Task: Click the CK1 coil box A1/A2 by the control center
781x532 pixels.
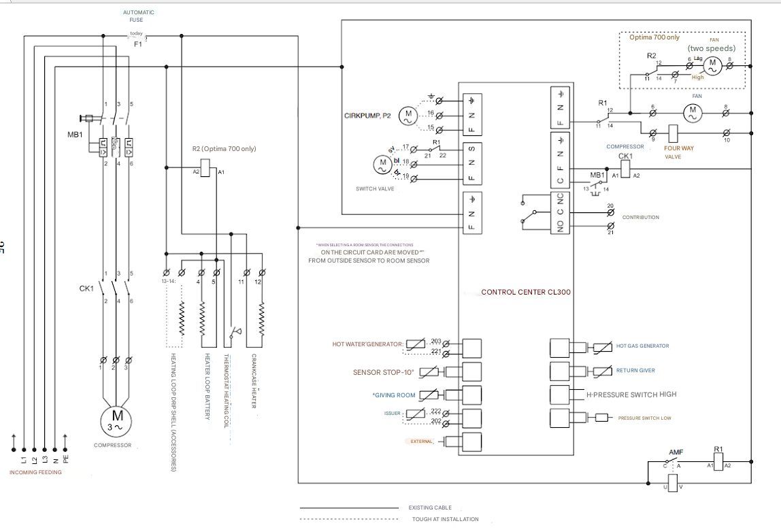Action: [x=626, y=168]
